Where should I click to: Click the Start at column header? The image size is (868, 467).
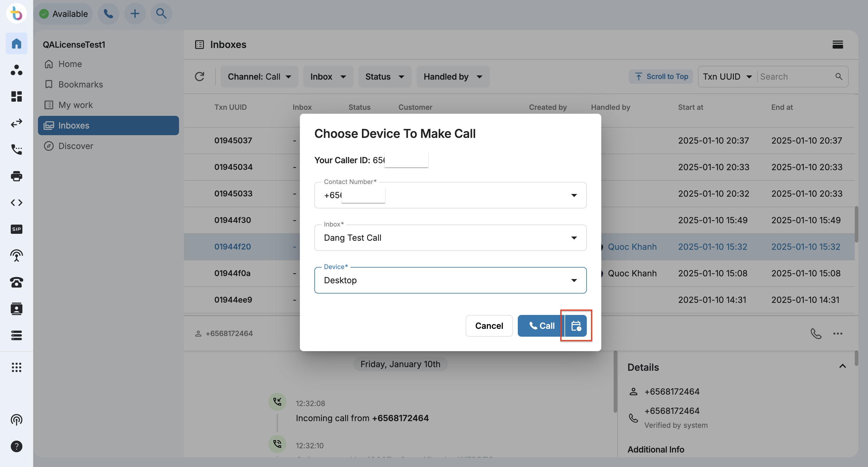tap(690, 107)
